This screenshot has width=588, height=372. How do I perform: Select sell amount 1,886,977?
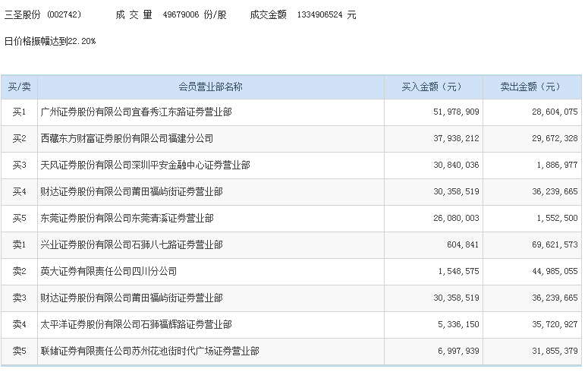(x=557, y=166)
